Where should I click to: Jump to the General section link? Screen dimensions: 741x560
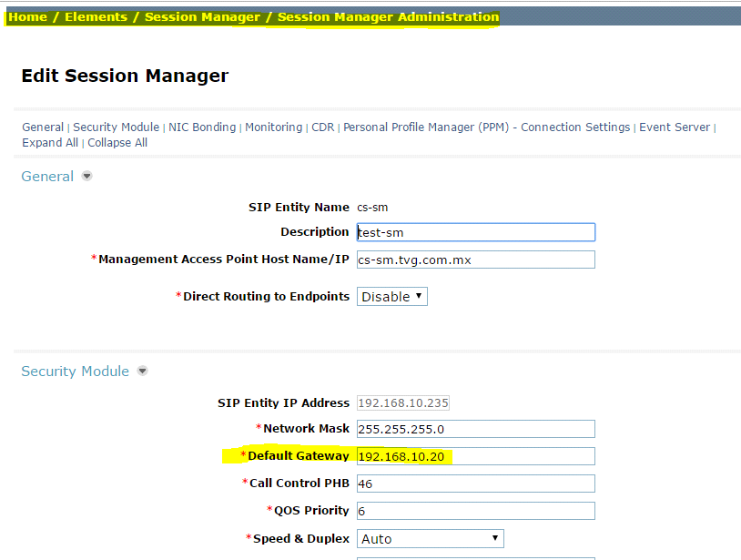tap(43, 127)
